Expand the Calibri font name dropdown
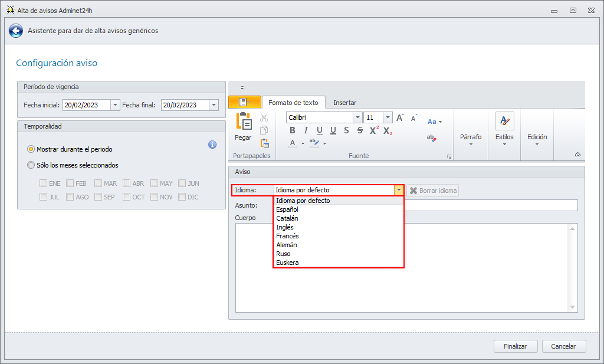 click(357, 117)
